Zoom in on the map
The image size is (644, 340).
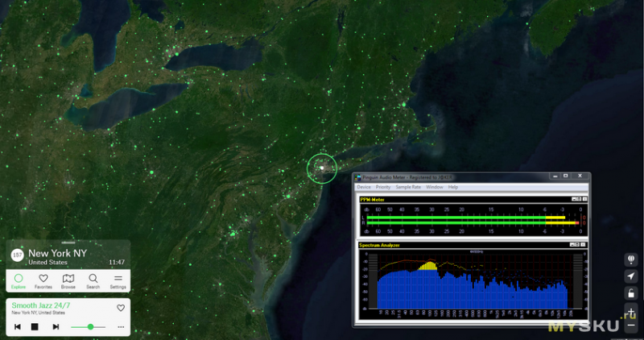pyautogui.click(x=632, y=312)
